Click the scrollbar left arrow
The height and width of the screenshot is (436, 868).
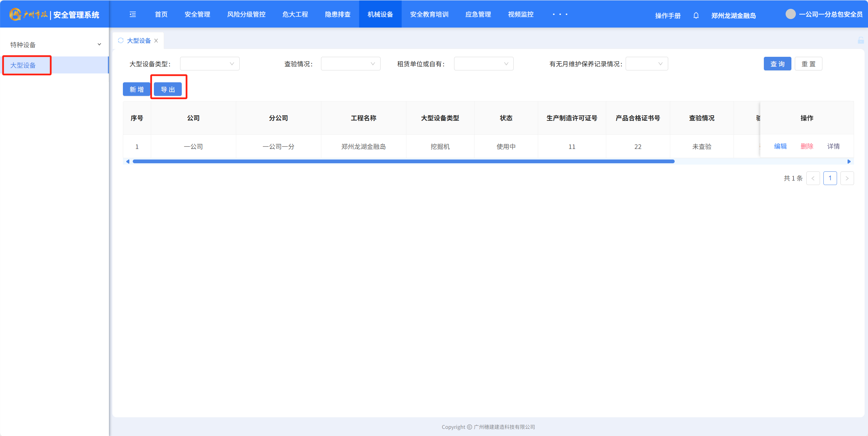tap(128, 162)
